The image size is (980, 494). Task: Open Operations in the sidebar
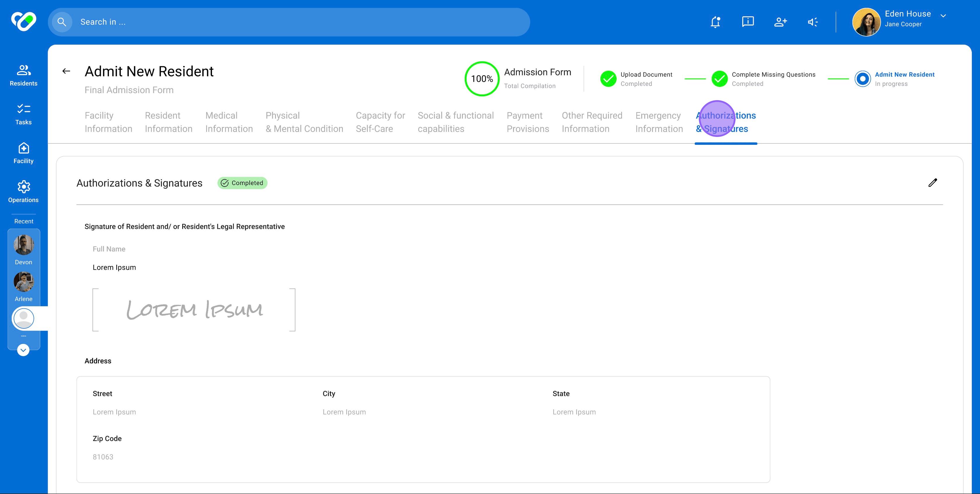coord(24,192)
